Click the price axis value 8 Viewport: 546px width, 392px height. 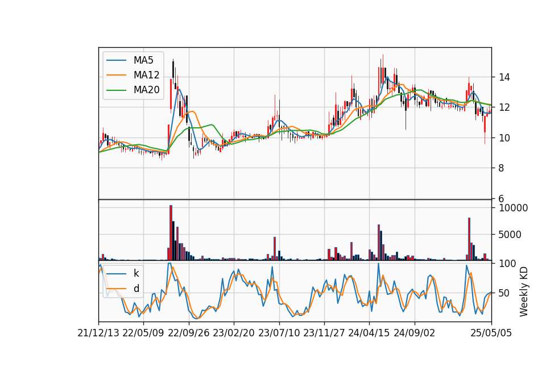[502, 168]
